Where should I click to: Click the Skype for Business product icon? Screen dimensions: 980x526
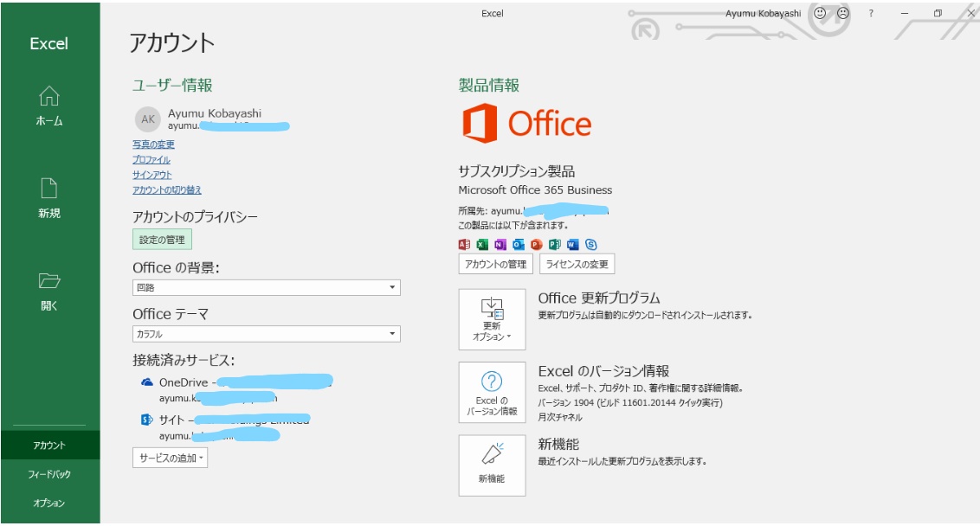(590, 244)
